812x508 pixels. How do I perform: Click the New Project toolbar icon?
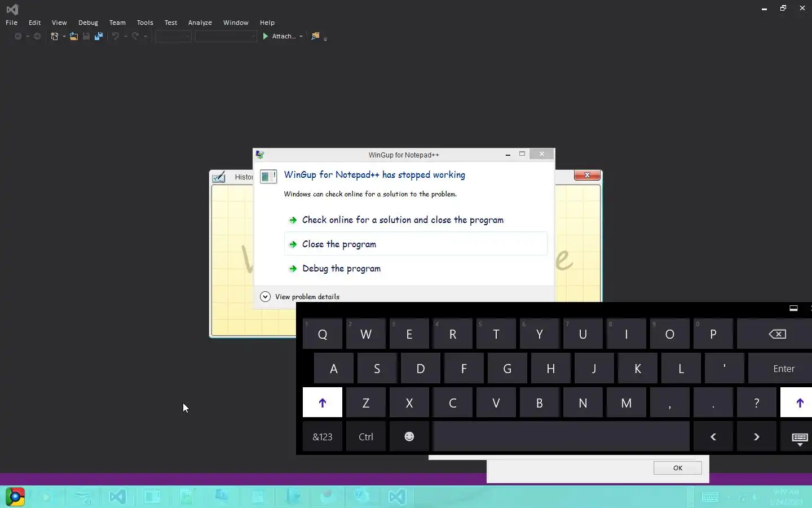55,36
